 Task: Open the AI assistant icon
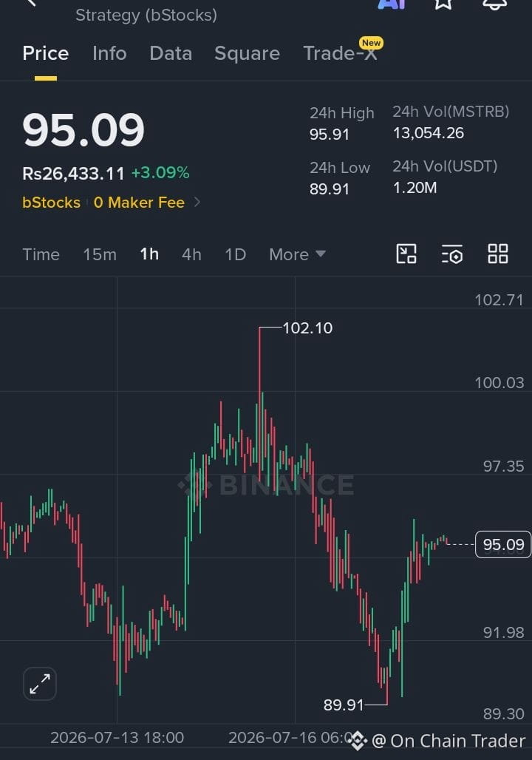click(x=392, y=4)
